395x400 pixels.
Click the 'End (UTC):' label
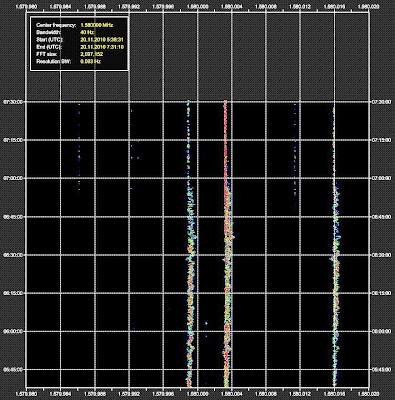click(x=49, y=47)
